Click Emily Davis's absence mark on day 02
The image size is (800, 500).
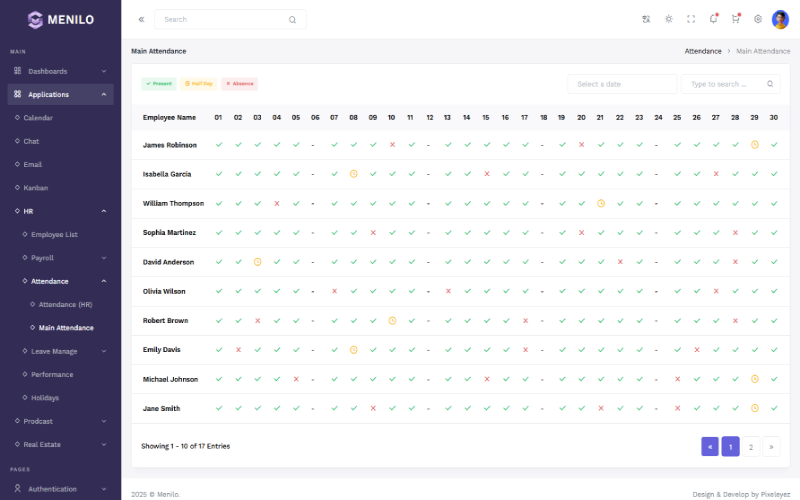click(238, 350)
